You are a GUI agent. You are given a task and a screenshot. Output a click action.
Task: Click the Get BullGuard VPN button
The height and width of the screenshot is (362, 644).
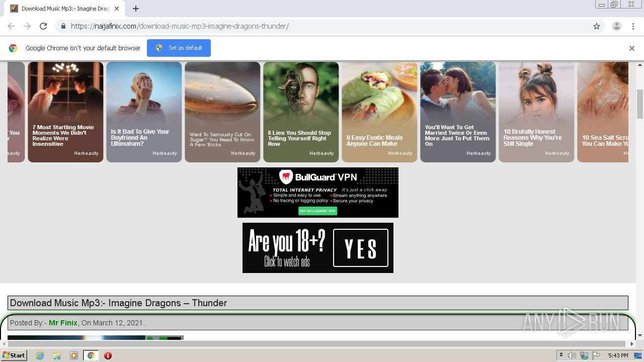(x=317, y=211)
